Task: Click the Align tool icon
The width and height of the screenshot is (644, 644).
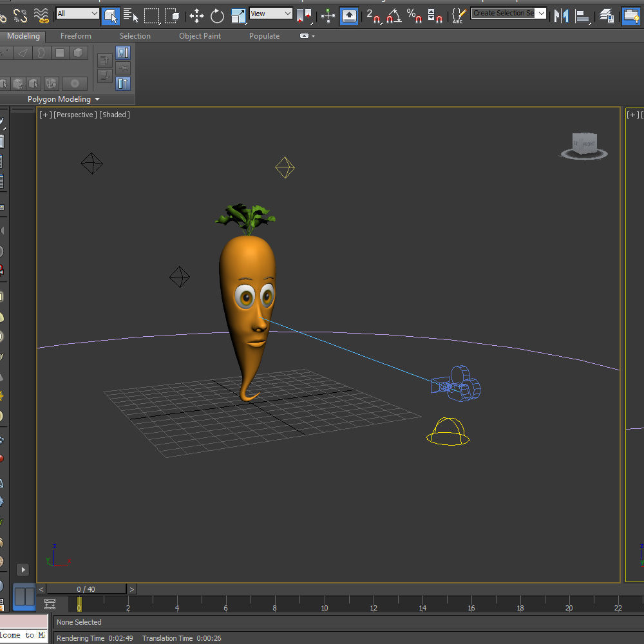Action: pyautogui.click(x=582, y=16)
